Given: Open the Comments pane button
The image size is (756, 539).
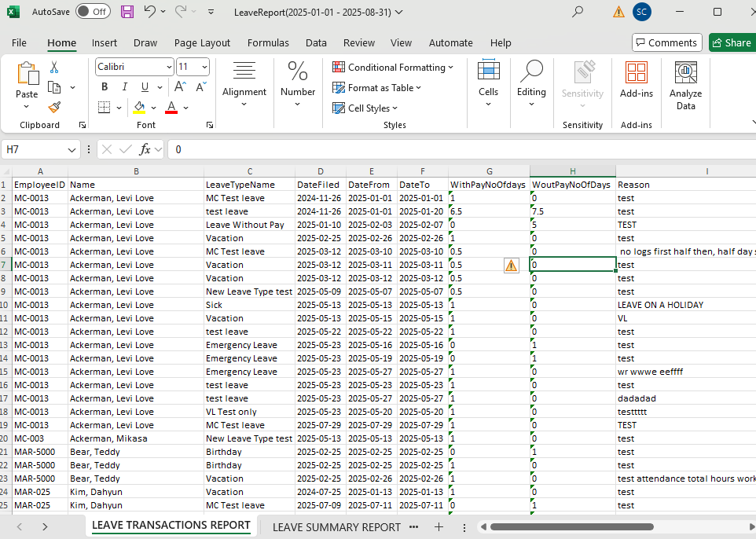Looking at the screenshot, I should [666, 43].
